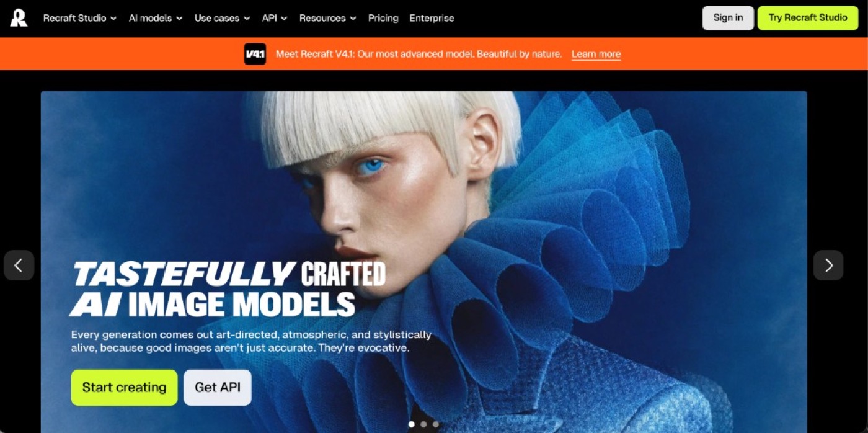
Task: Click the Get API button
Action: [x=218, y=388]
